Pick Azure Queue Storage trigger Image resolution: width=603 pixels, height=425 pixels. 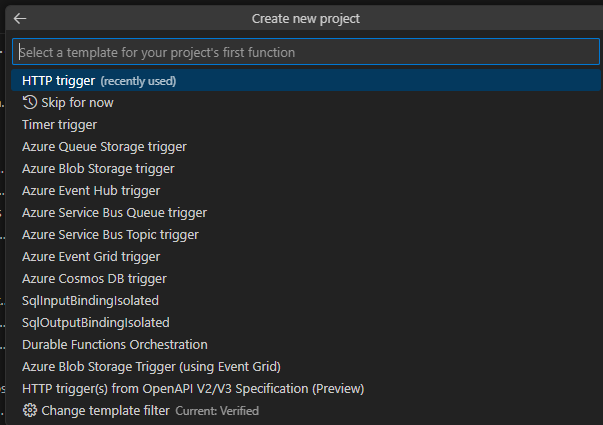(104, 147)
